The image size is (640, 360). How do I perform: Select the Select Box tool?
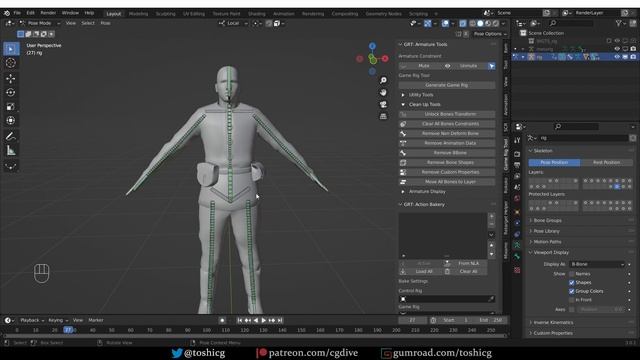coord(11,49)
